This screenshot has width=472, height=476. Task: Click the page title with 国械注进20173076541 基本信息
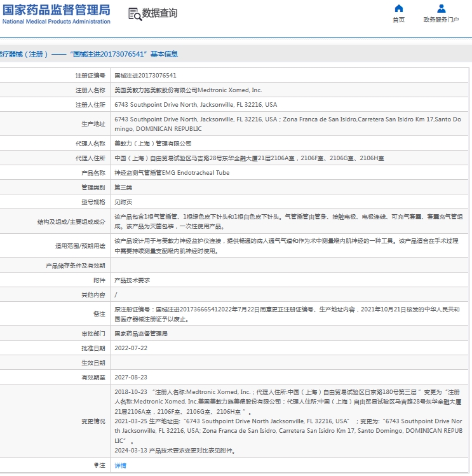[88, 54]
